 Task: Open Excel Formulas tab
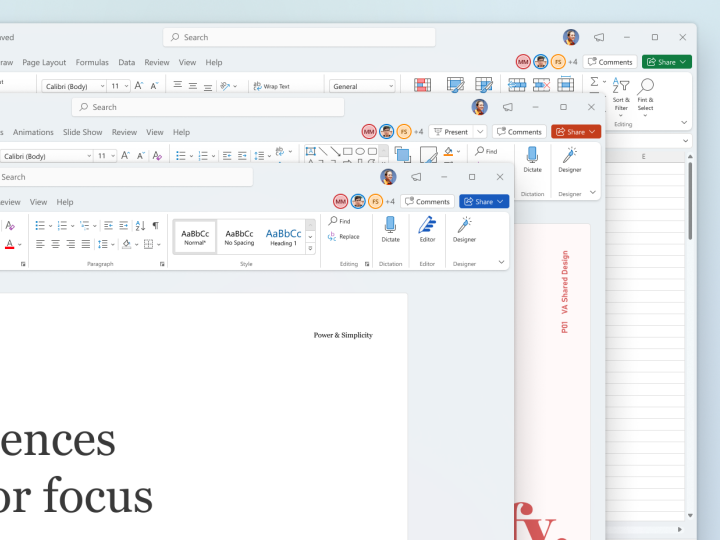coord(92,62)
